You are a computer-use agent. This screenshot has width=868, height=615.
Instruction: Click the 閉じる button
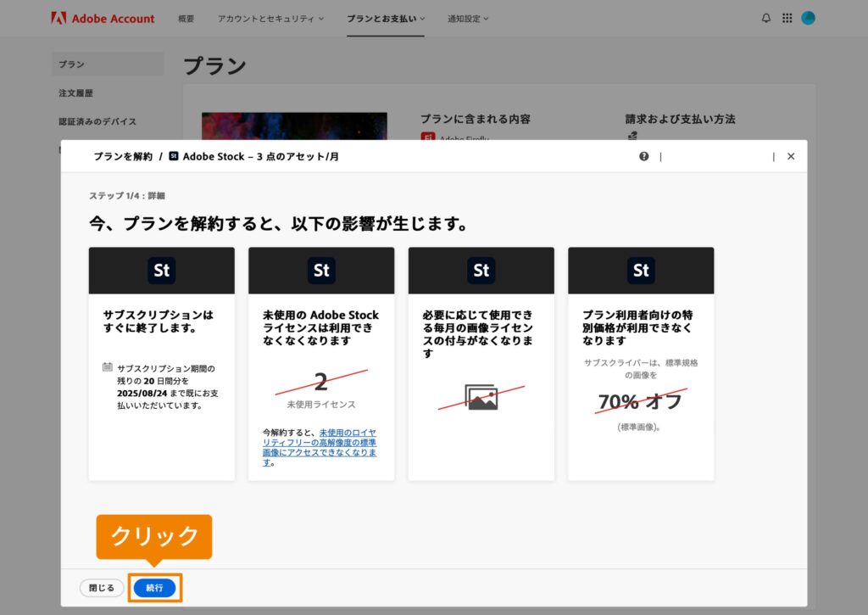(102, 588)
